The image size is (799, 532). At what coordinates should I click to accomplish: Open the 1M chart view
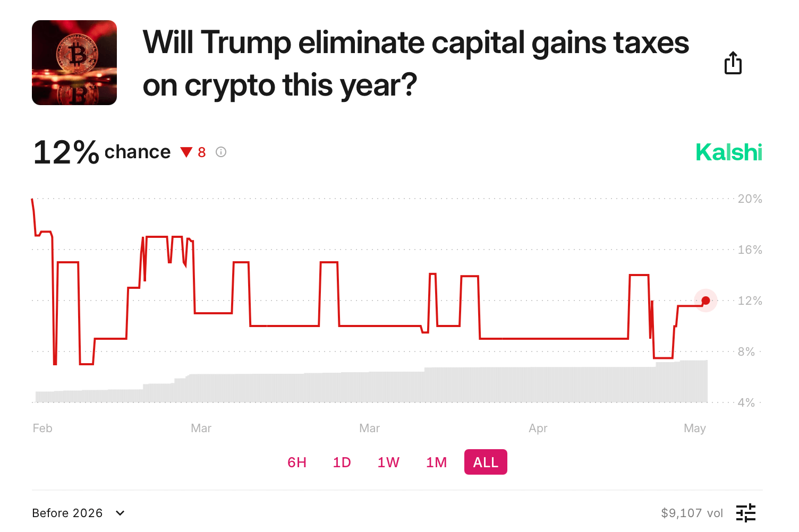(436, 462)
